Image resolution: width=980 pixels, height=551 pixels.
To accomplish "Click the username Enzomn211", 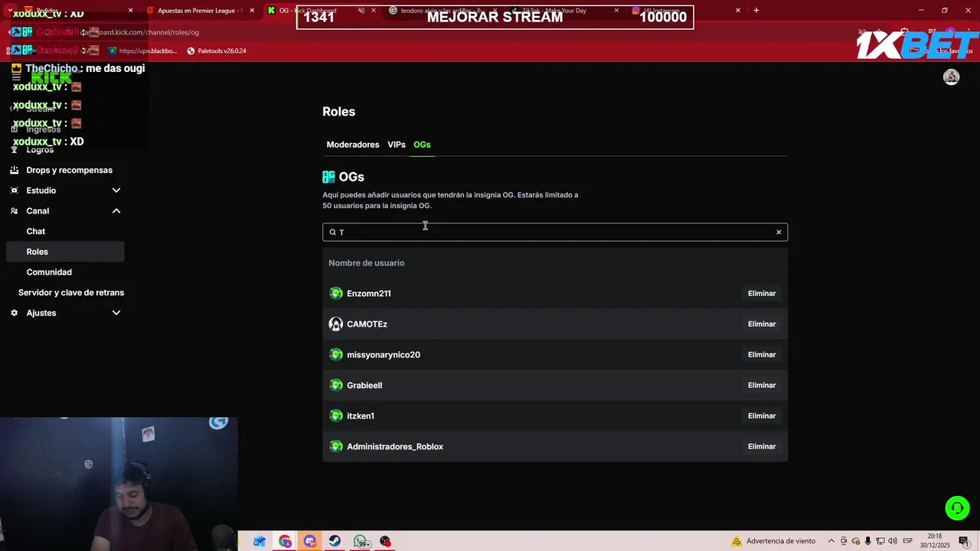I will tap(369, 293).
